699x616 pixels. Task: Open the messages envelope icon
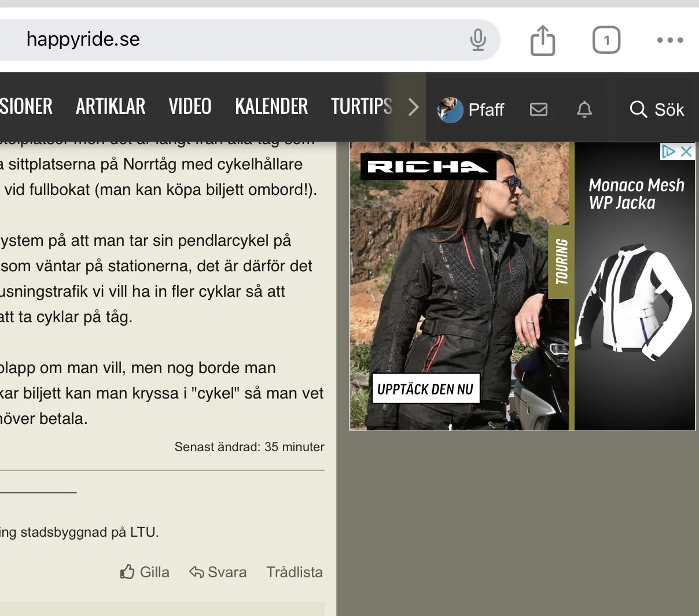tap(538, 109)
